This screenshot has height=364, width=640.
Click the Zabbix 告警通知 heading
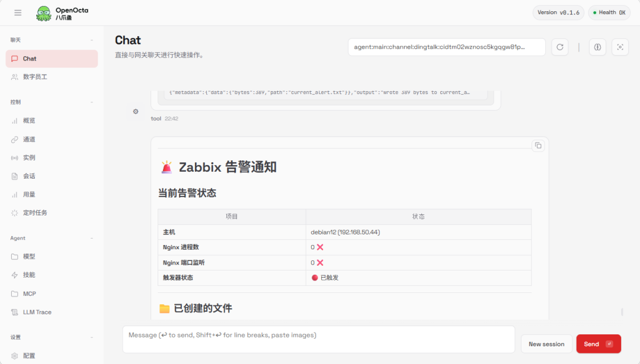[228, 167]
